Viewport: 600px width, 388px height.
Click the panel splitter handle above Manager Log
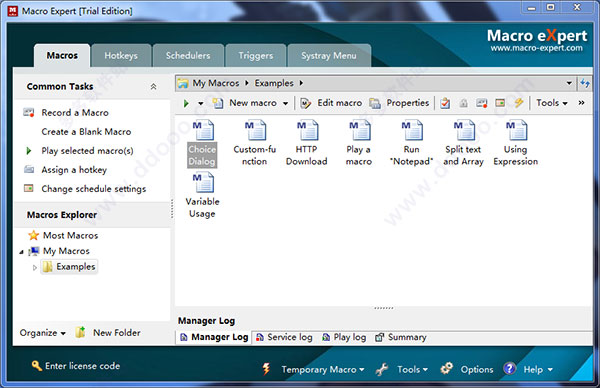click(x=384, y=308)
